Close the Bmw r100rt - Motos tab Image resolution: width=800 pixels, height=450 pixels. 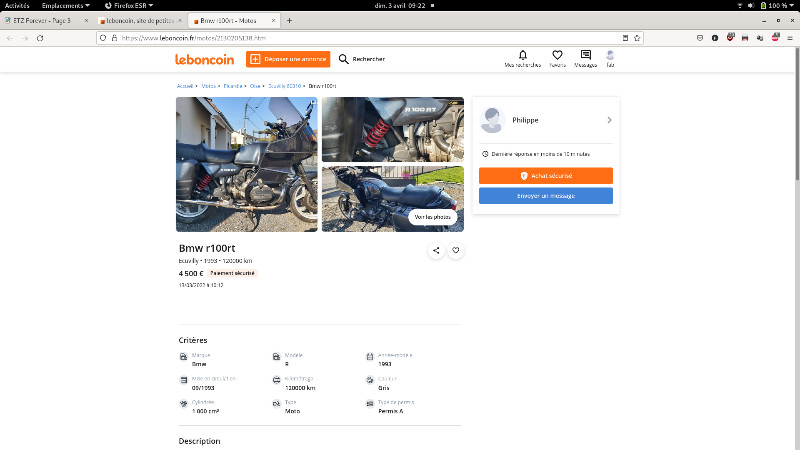pos(273,21)
